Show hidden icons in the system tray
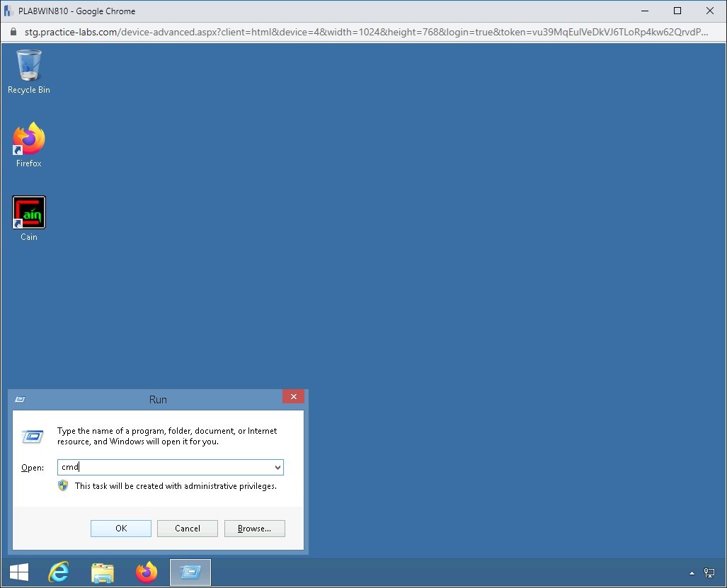Image resolution: width=727 pixels, height=588 pixels. 692,572
